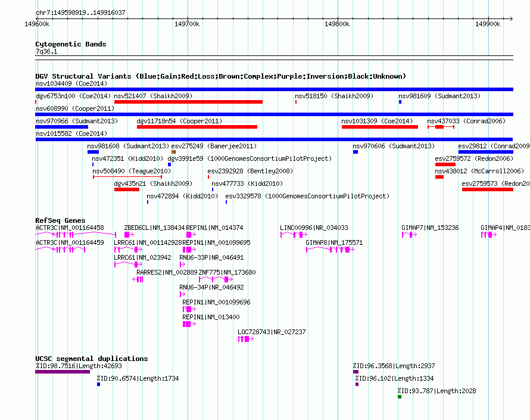Select the LINC00996 NR_034033 gene glyph
Viewport: 530px width, 420px height.
click(294, 235)
